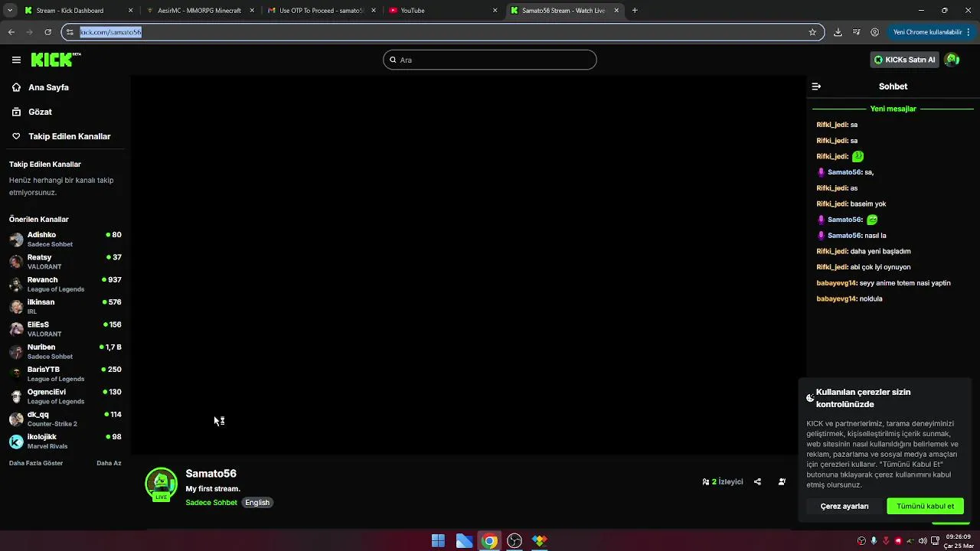Open Adishko channel avatar

(16, 239)
